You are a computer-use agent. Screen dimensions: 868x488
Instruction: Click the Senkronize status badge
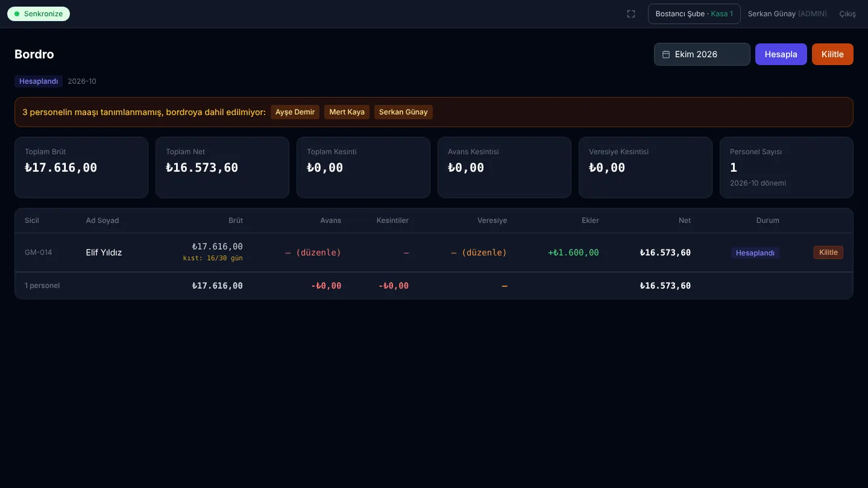(x=39, y=14)
